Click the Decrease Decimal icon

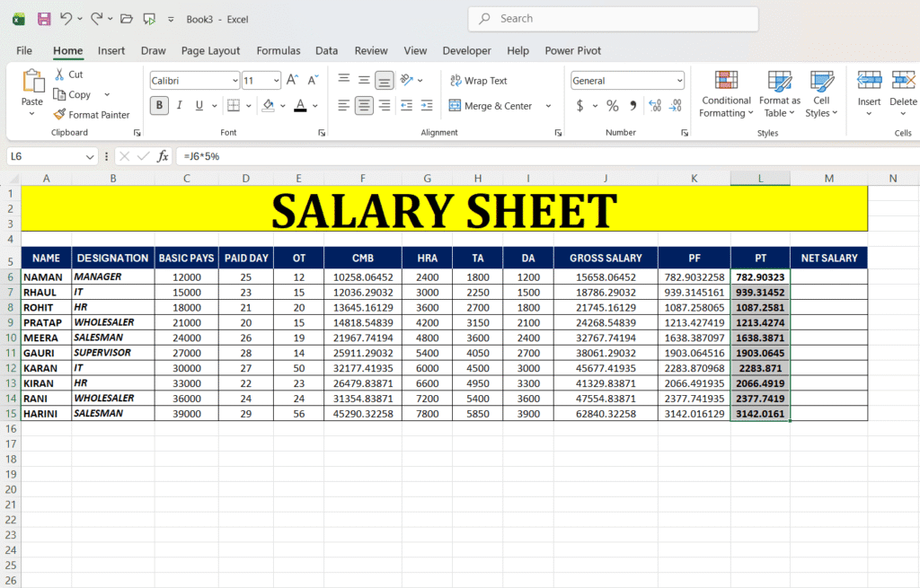(676, 106)
